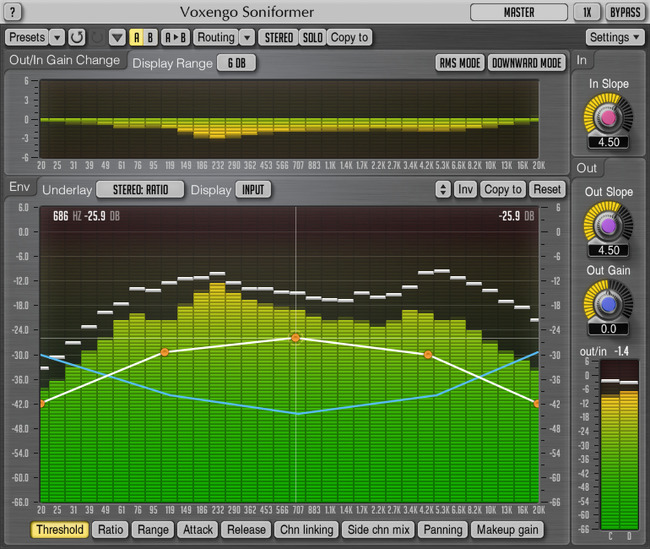Open the STEREO channel group selector
Screen dimensions: 650x549
(279, 38)
